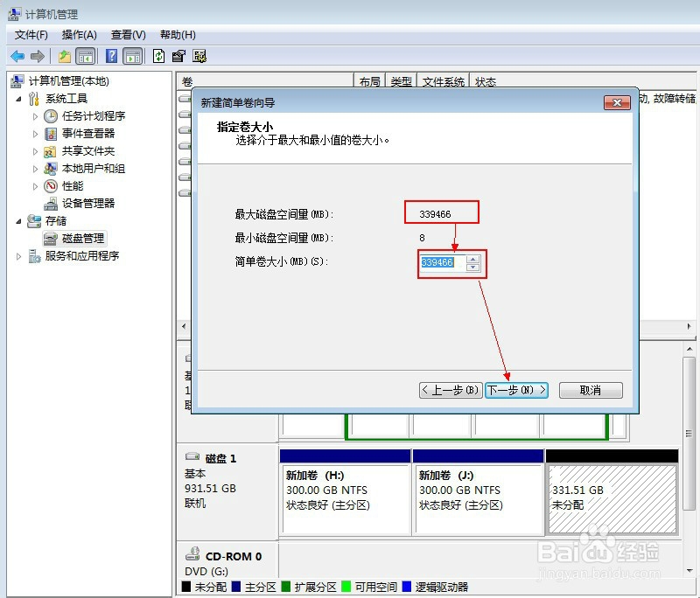Screen dimensions: 700x598
Task: Click the Refresh toolbar icon
Action: point(159,56)
